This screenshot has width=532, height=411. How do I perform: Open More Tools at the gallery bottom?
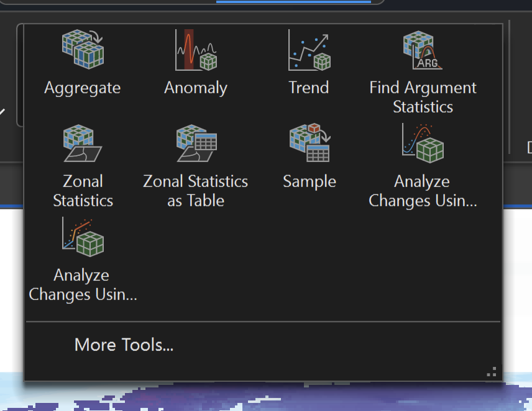pyautogui.click(x=124, y=345)
